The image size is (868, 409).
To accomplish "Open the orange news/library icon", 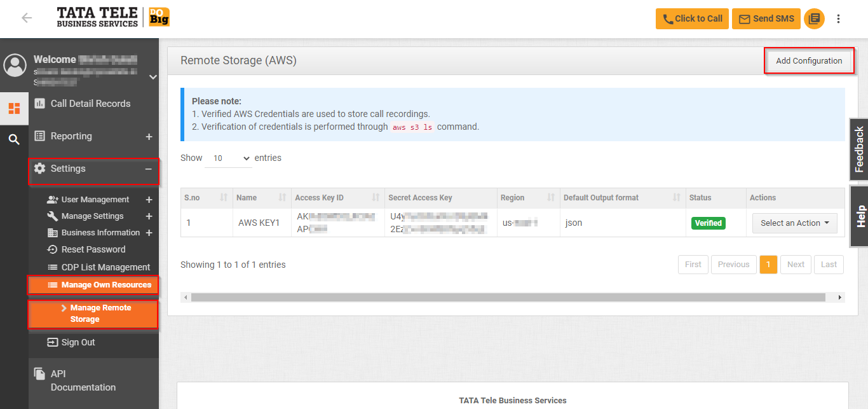I will pos(814,18).
